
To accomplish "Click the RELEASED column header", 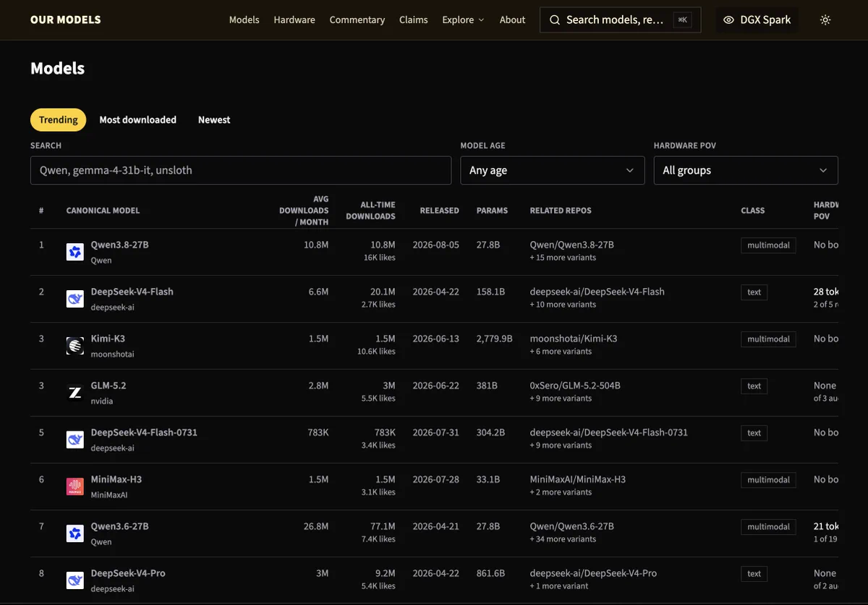I will coord(440,211).
